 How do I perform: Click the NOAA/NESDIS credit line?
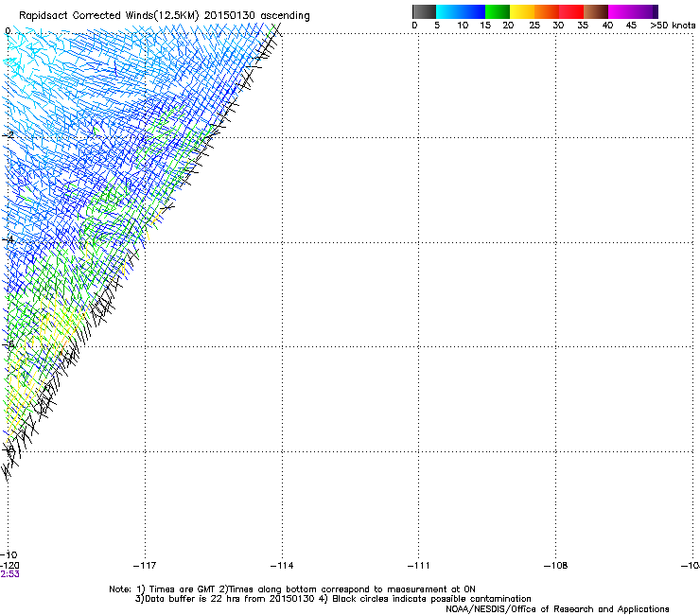557,609
